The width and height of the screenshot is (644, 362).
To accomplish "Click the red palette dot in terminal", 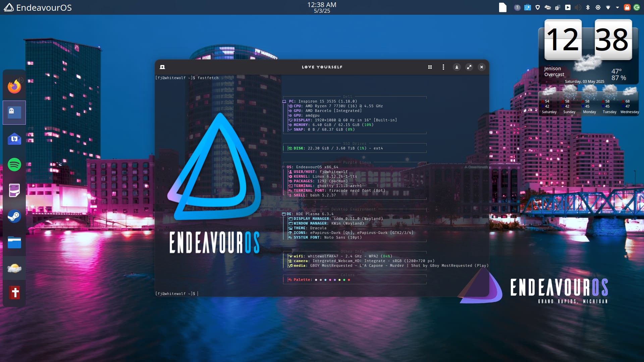I will click(349, 280).
